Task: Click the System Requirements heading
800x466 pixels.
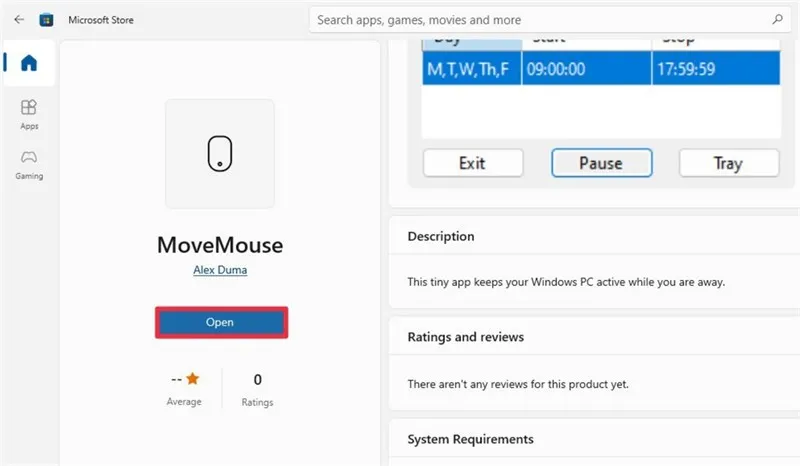Action: pyautogui.click(x=470, y=439)
